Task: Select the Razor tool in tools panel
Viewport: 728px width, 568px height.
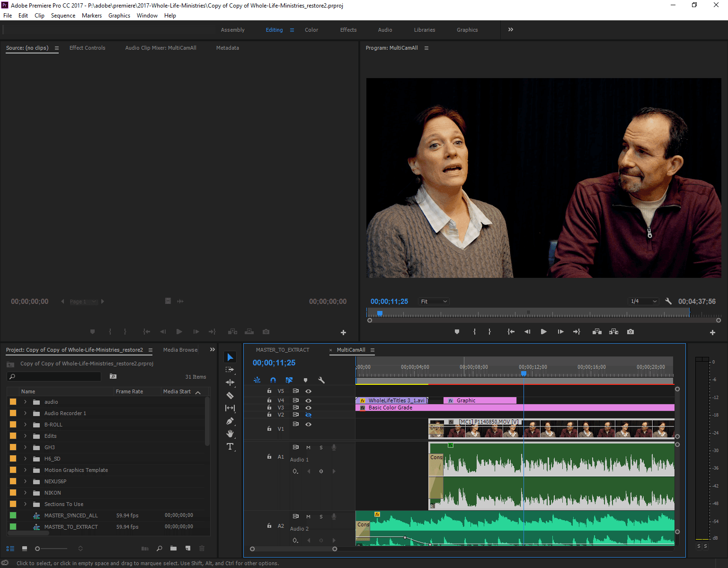Action: (x=230, y=395)
